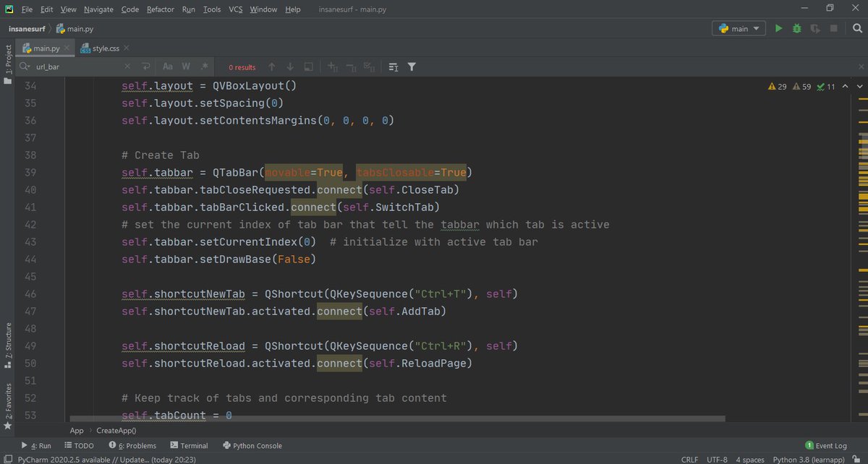The image size is (868, 464).
Task: Click the 59 weak warnings indicator
Action: [x=801, y=87]
